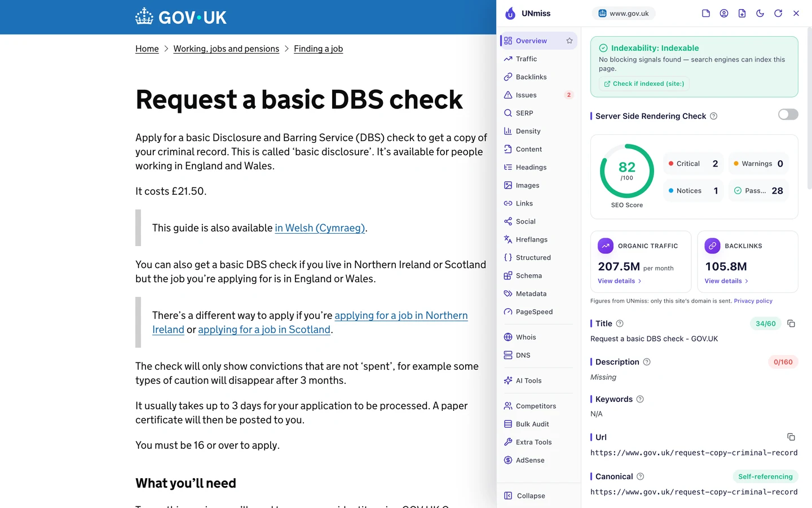Copy the page title text
812x508 pixels.
pyautogui.click(x=791, y=323)
